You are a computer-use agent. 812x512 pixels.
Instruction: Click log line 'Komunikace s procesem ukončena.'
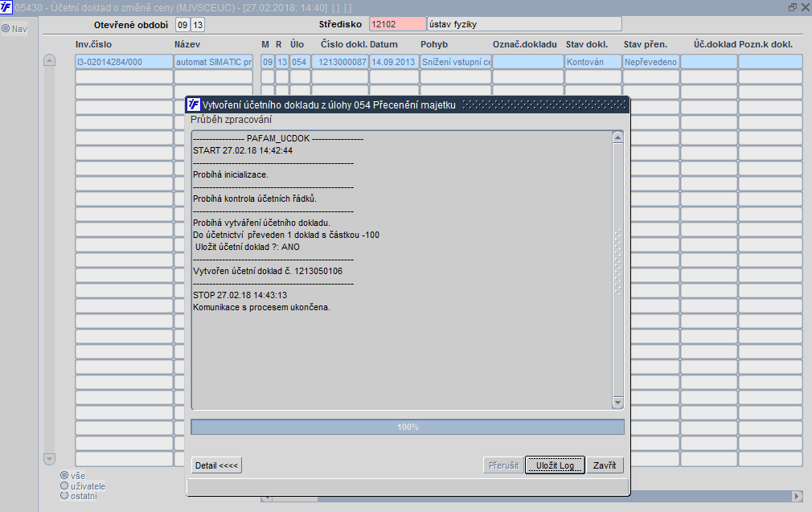tap(261, 307)
